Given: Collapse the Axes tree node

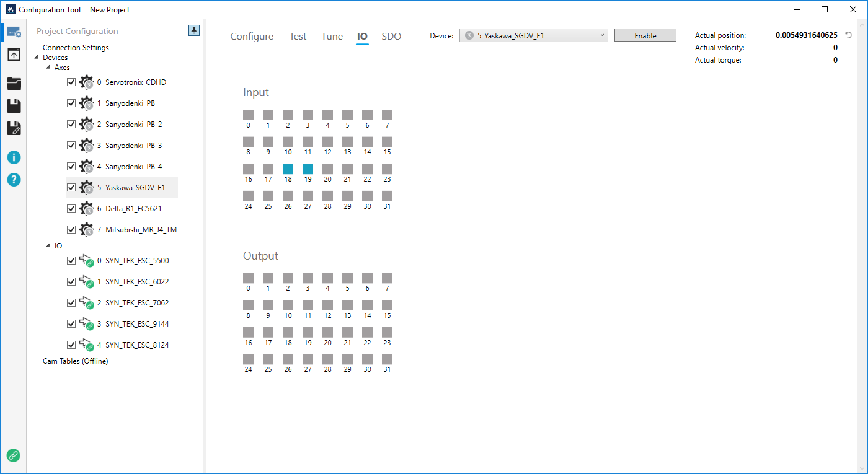Looking at the screenshot, I should (48, 68).
